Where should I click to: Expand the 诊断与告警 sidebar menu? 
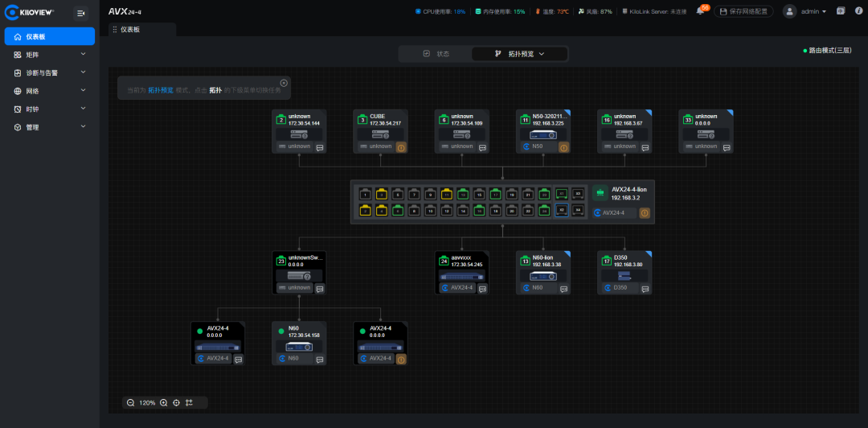point(50,72)
